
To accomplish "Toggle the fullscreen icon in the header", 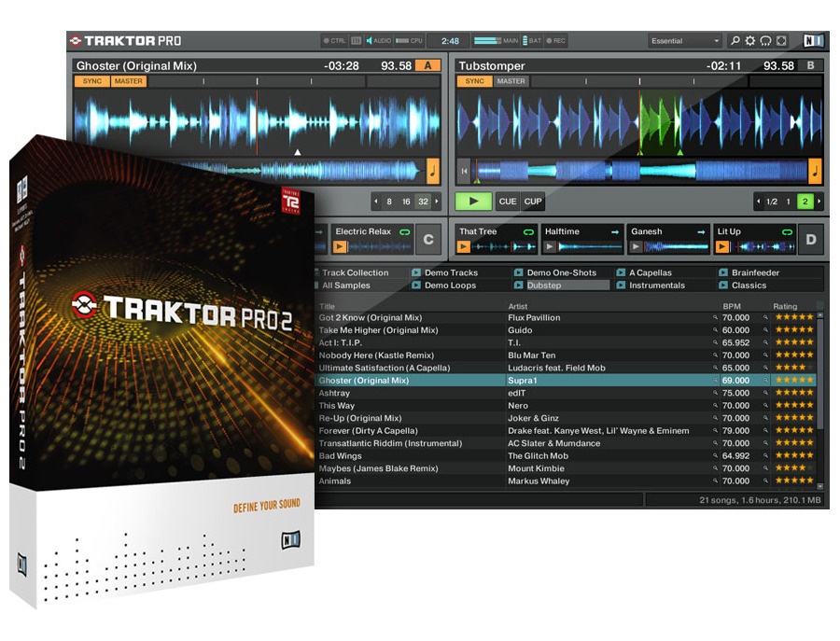I will point(781,41).
